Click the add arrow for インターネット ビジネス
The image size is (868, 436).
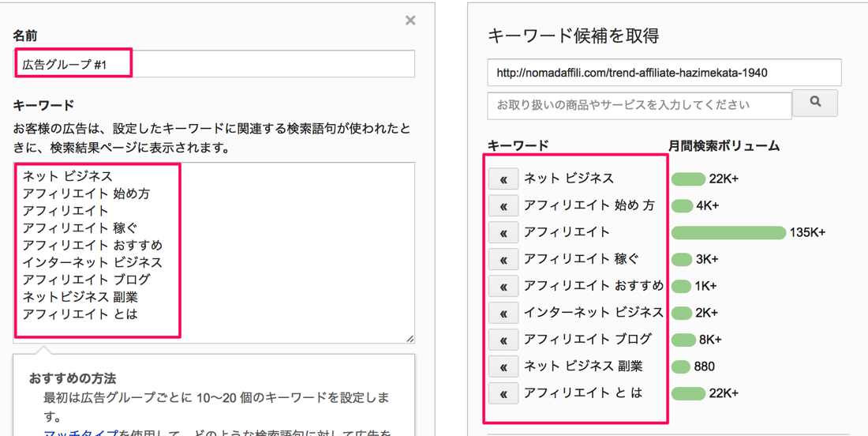(x=503, y=313)
